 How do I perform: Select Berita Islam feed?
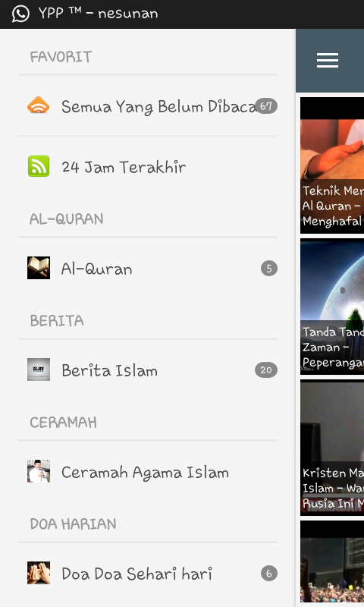148,370
